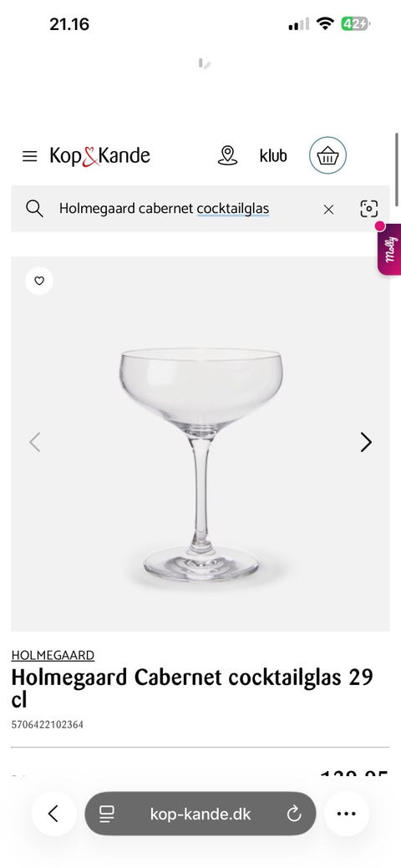Open browser more options menu
This screenshot has height=868, width=401.
346,814
